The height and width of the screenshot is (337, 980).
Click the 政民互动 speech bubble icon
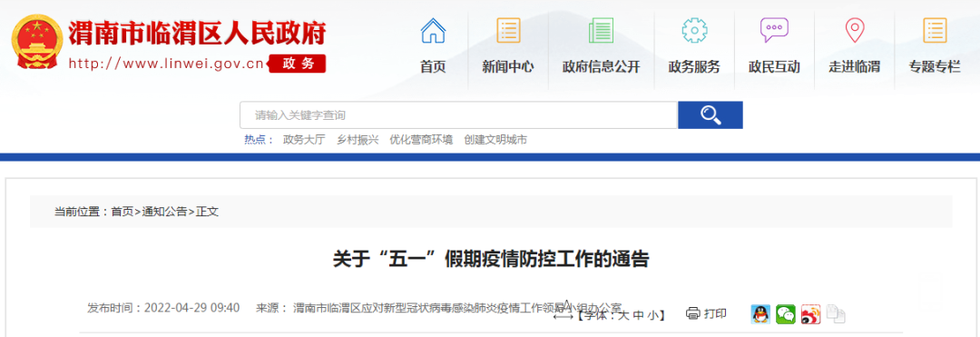click(774, 31)
